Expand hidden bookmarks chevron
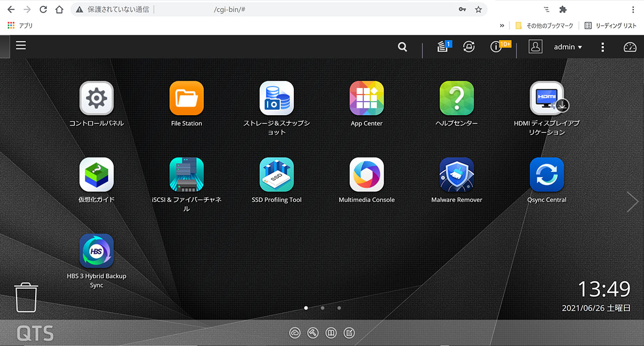Image resolution: width=644 pixels, height=346 pixels. click(x=502, y=26)
